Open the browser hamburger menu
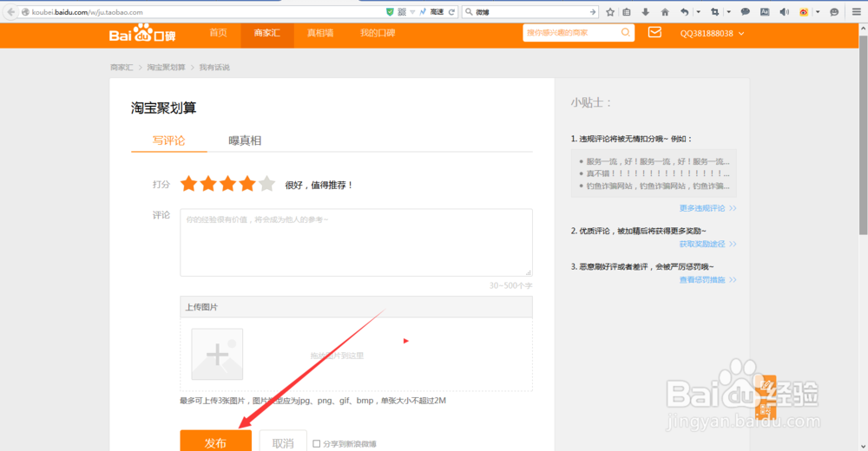This screenshot has width=868, height=451. 857,11
